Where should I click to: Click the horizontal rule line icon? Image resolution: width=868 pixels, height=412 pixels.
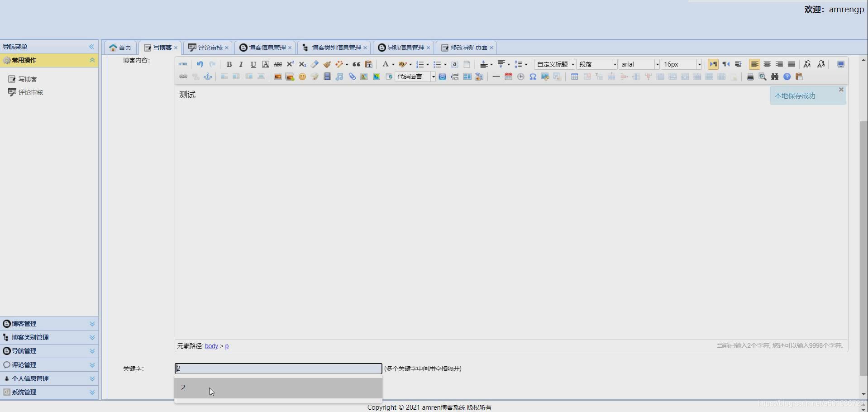(x=496, y=77)
